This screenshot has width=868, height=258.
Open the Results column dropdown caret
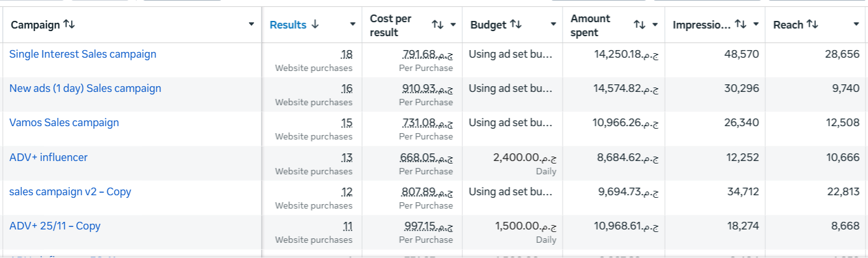point(352,25)
